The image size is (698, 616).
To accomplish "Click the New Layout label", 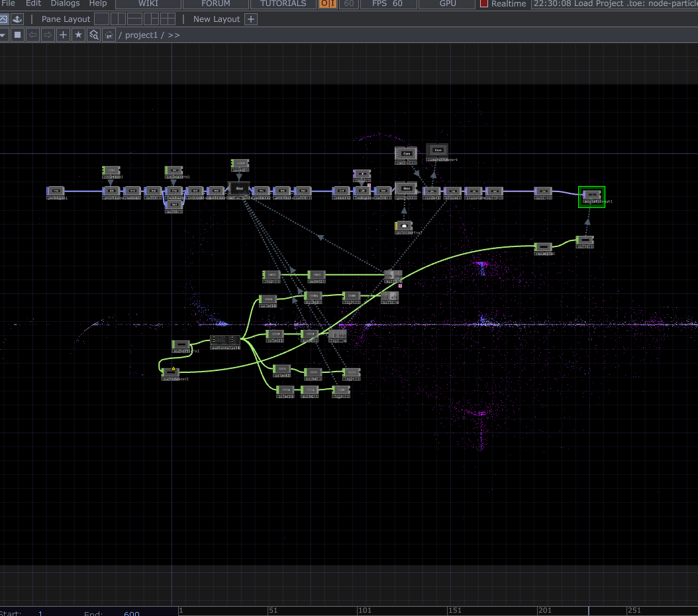I will [x=217, y=19].
